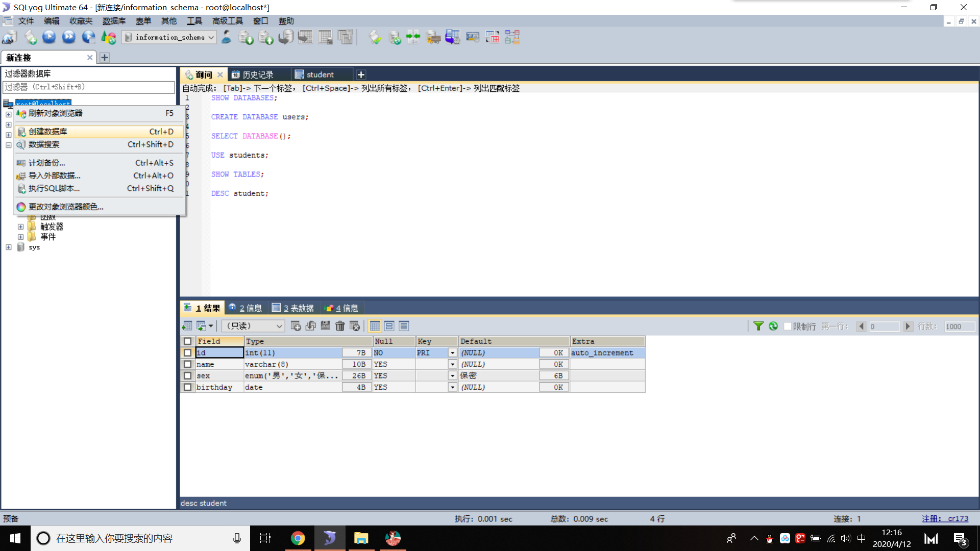Viewport: 980px width, 551px height.
Task: Save changes with the floppy disk icon
Action: click(x=325, y=325)
